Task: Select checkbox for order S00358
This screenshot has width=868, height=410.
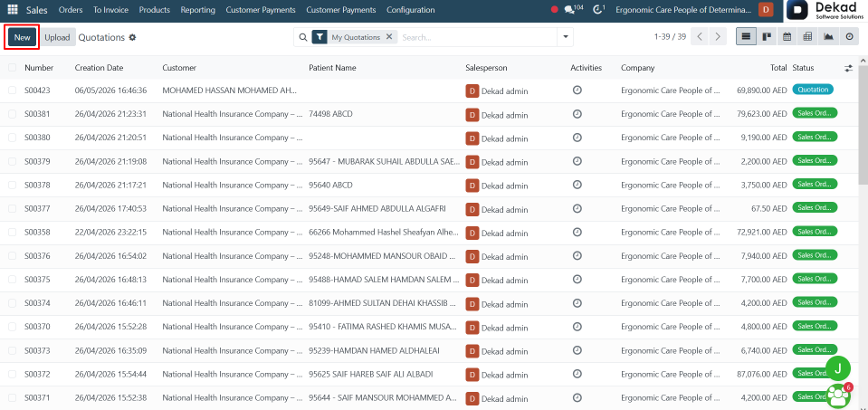Action: click(x=12, y=233)
